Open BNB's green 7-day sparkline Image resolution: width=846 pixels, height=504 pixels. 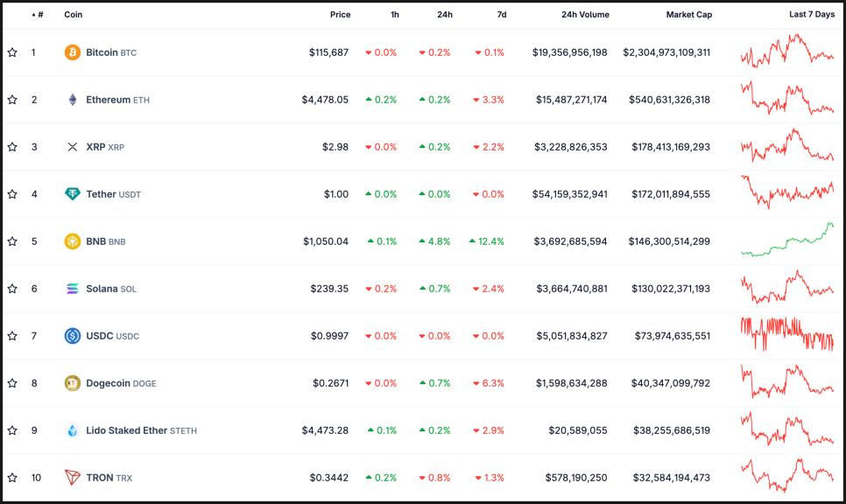787,240
